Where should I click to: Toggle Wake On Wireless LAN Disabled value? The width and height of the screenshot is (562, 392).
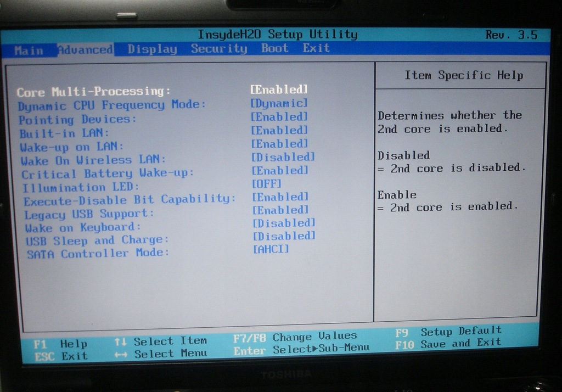(x=283, y=157)
